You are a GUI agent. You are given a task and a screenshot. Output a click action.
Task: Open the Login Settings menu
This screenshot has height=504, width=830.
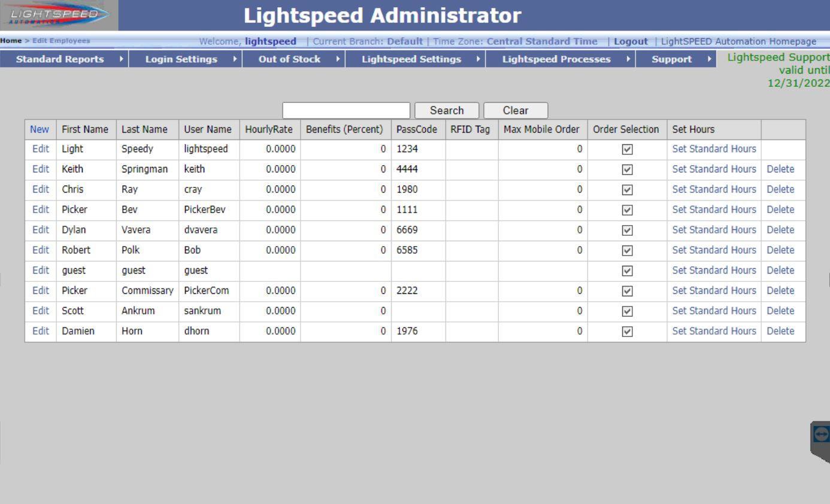coord(181,59)
